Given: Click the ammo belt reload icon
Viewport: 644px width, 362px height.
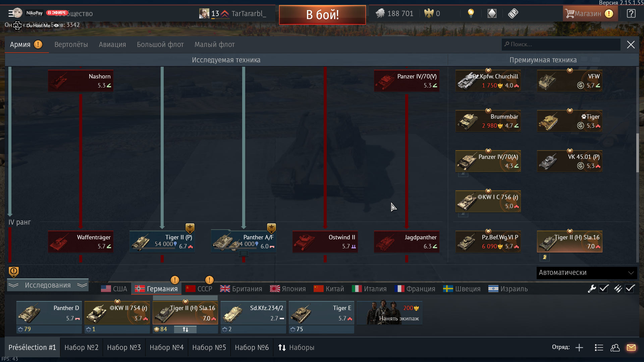Looking at the screenshot, I should coord(618,289).
